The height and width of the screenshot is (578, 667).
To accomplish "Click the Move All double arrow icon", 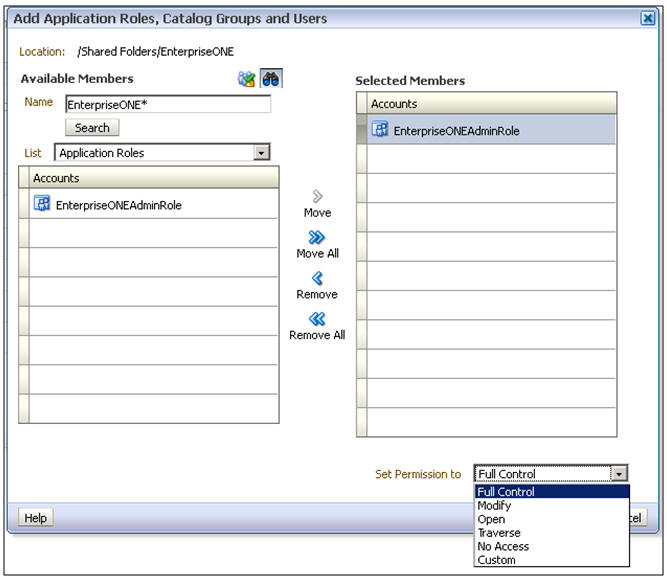I will pos(317,237).
